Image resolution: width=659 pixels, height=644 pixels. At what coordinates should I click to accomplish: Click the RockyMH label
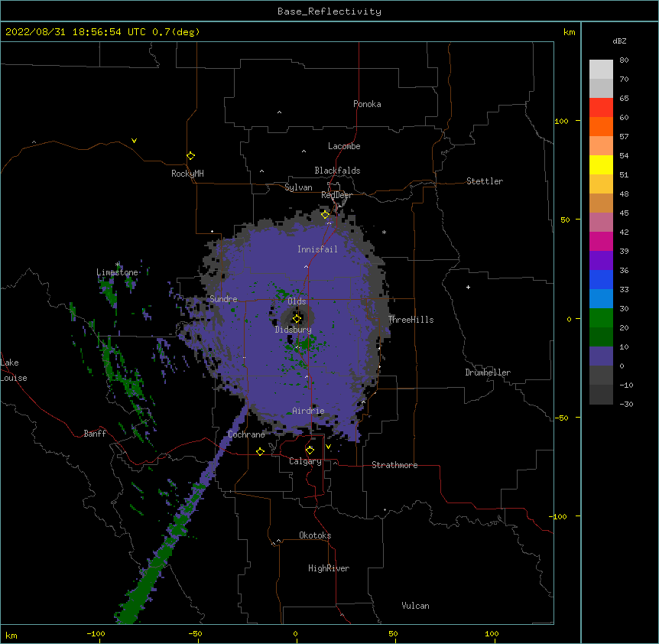click(187, 174)
